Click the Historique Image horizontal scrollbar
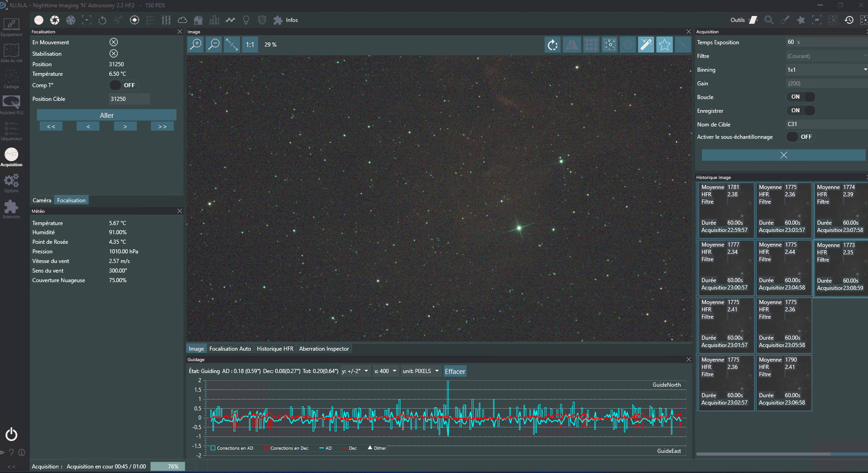Screen dimensions: 868x473 click(x=782, y=454)
